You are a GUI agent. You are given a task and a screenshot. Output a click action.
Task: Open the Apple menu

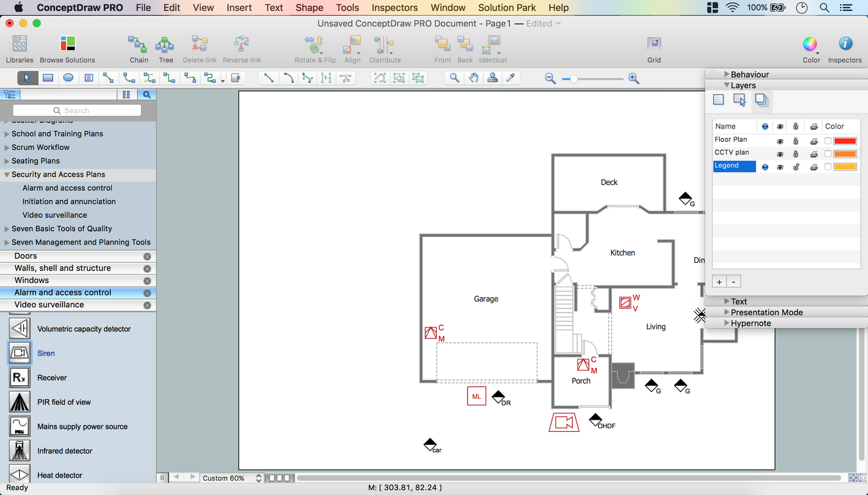19,8
